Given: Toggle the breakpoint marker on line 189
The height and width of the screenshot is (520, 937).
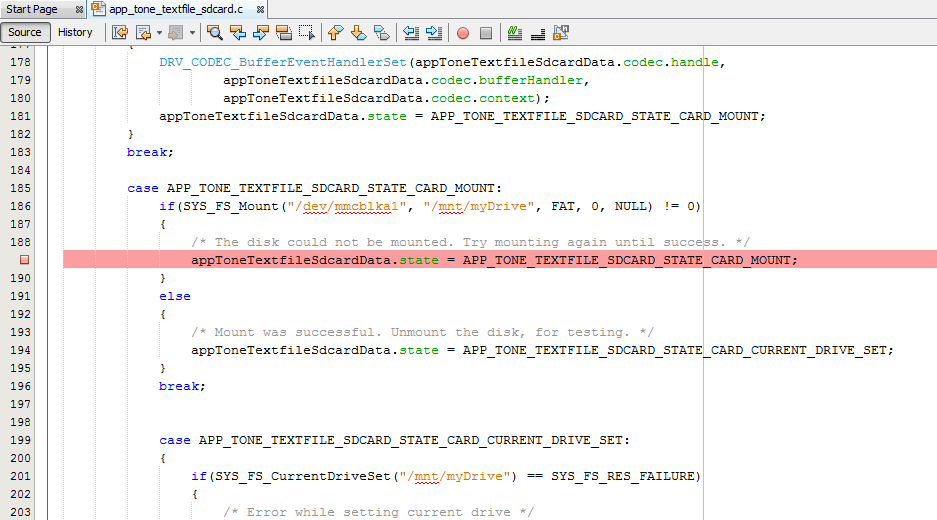Looking at the screenshot, I should (x=25, y=259).
